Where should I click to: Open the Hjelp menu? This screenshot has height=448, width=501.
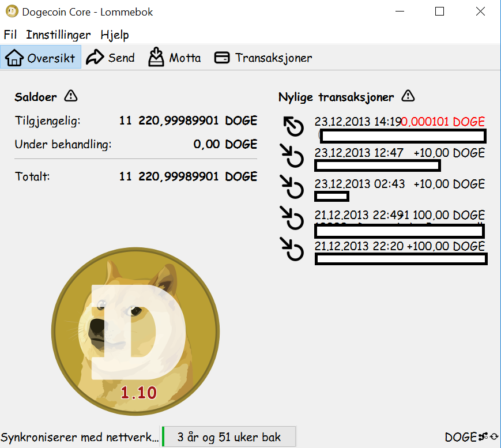[114, 35]
